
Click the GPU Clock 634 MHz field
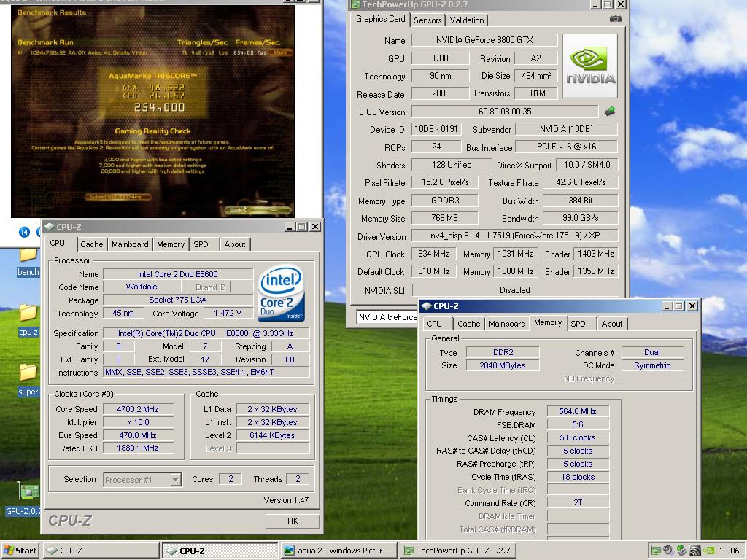point(433,254)
